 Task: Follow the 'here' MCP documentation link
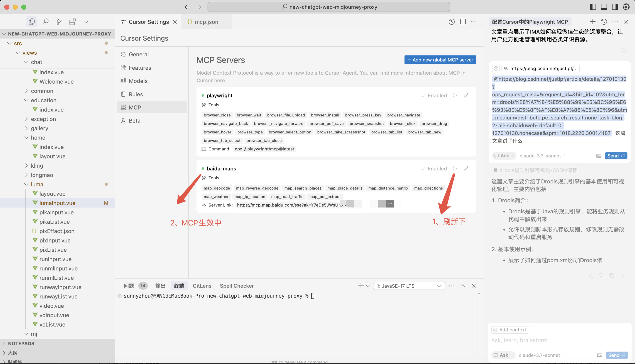click(219, 80)
